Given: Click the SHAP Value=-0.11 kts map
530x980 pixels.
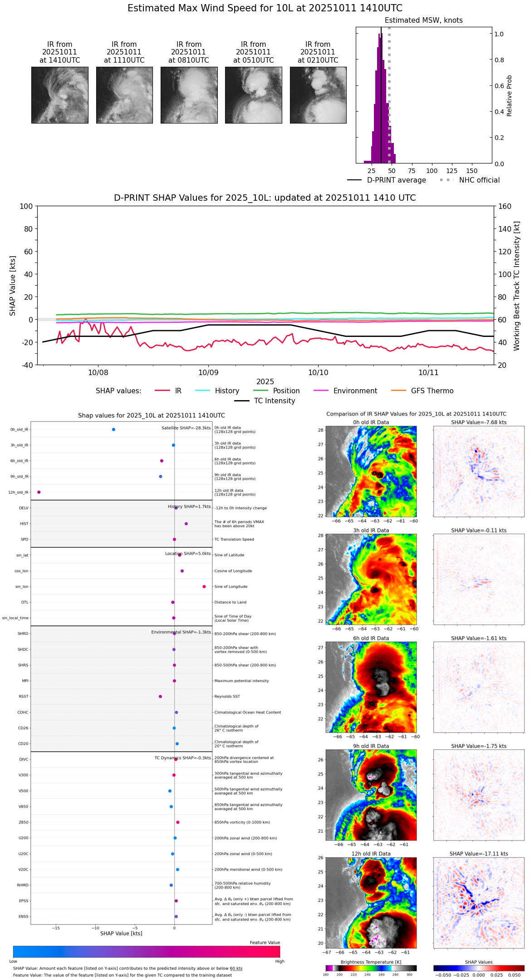Looking at the screenshot, I should [479, 579].
